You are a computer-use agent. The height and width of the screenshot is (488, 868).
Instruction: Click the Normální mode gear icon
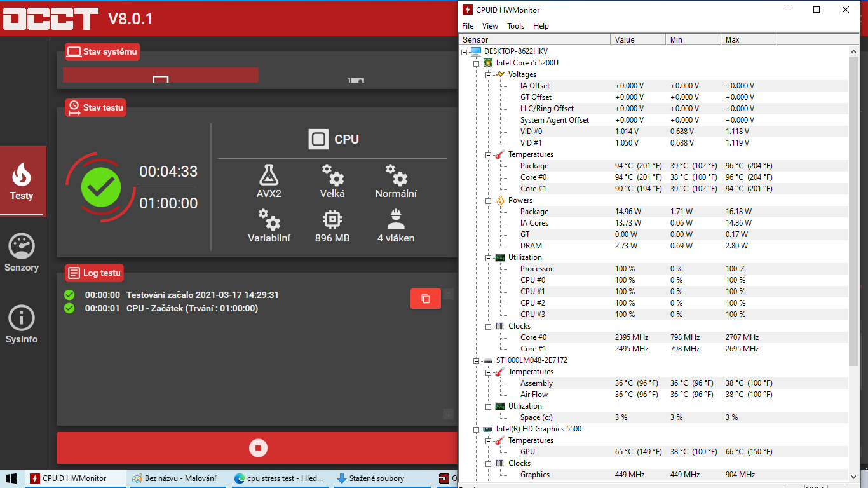click(x=396, y=174)
